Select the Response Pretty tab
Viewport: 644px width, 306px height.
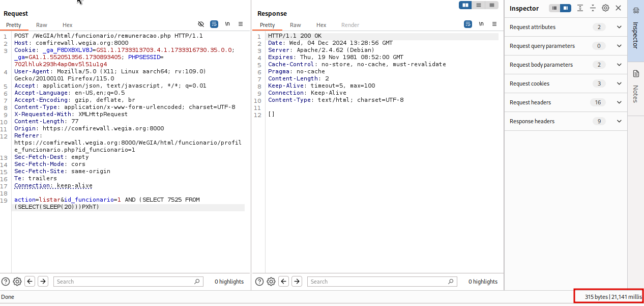pos(268,25)
